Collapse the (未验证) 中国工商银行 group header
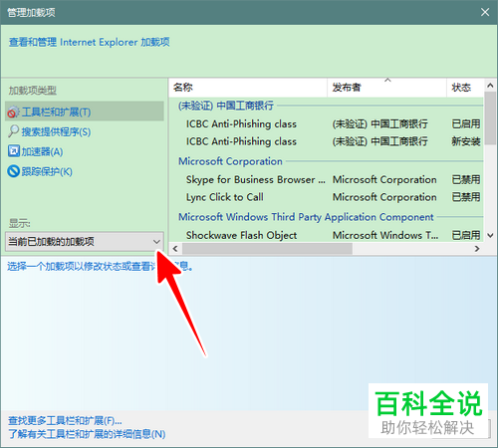This screenshot has width=498, height=448. tap(226, 106)
